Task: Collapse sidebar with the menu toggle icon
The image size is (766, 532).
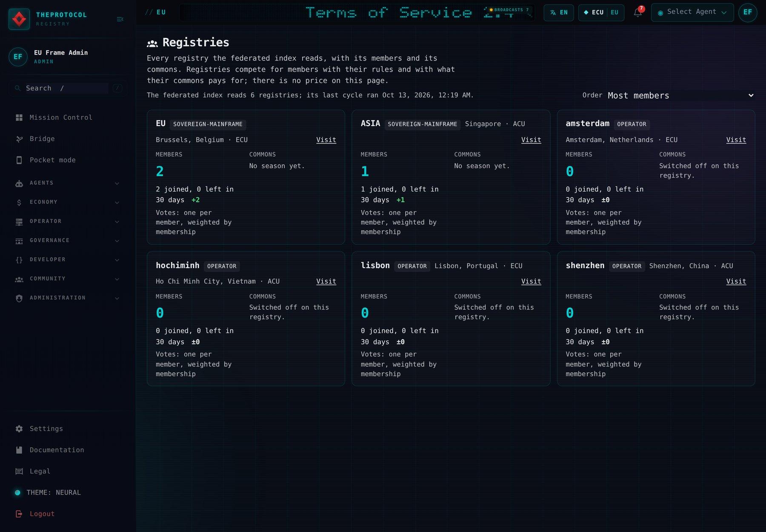Action: click(x=120, y=19)
